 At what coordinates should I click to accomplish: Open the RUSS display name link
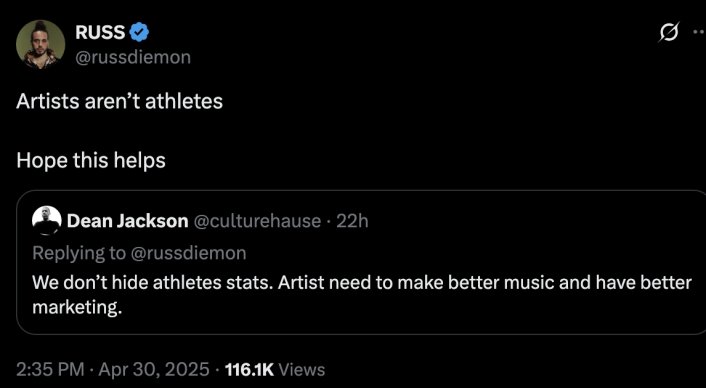pos(100,32)
